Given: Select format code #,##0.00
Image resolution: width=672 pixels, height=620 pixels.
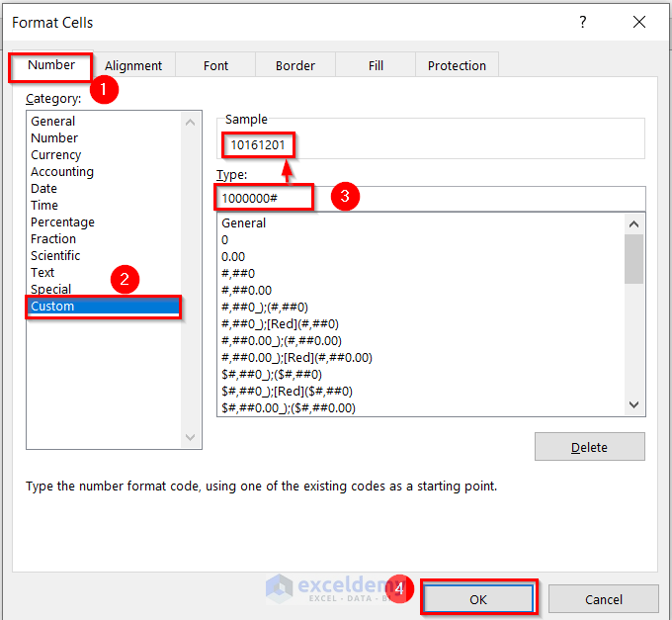Looking at the screenshot, I should coord(421,291).
